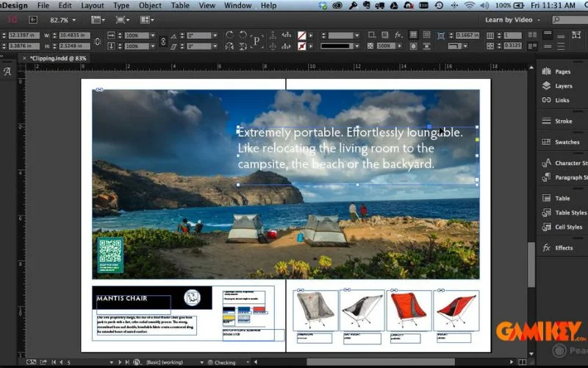Click the flip horizontal icon
The width and height of the screenshot is (588, 368).
pos(229,46)
